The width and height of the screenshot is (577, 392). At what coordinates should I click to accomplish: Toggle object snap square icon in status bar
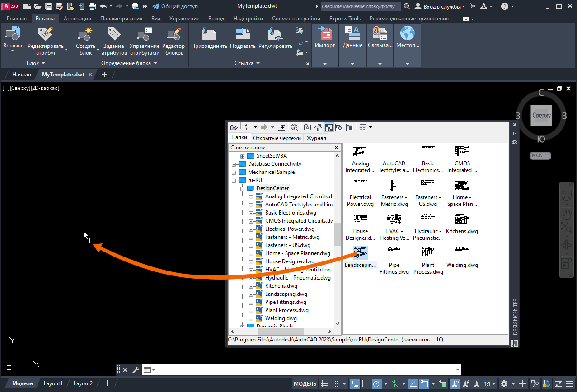pos(425,383)
